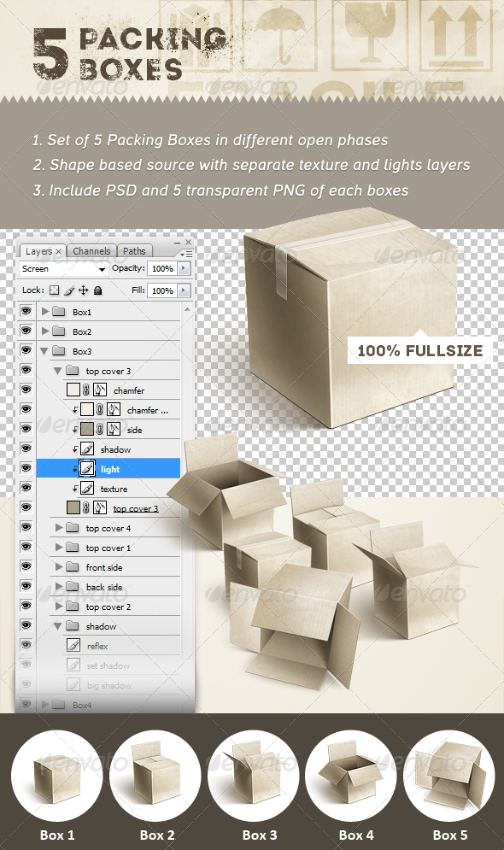Click the side layer link chain icon
The height and width of the screenshot is (850, 504).
99,430
